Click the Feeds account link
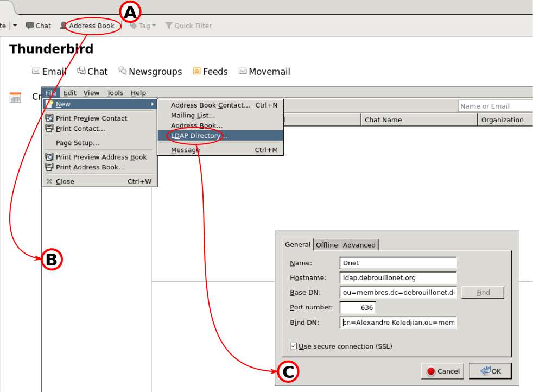This screenshot has width=533, height=392. pos(215,72)
